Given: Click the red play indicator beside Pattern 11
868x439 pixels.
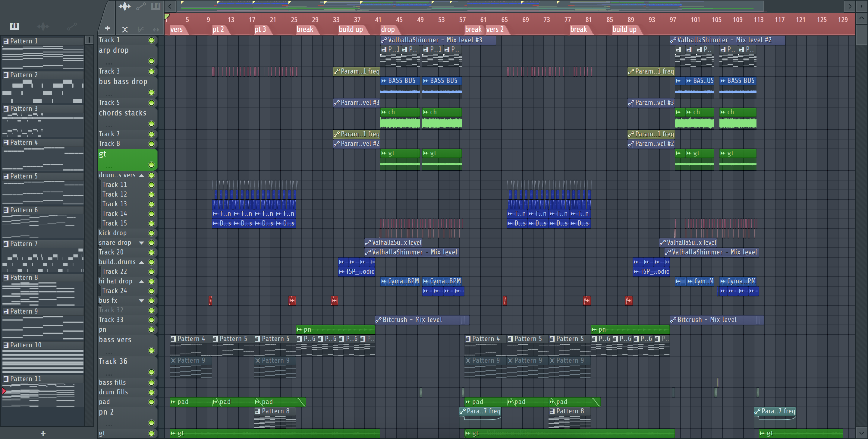Looking at the screenshot, I should click(4, 391).
